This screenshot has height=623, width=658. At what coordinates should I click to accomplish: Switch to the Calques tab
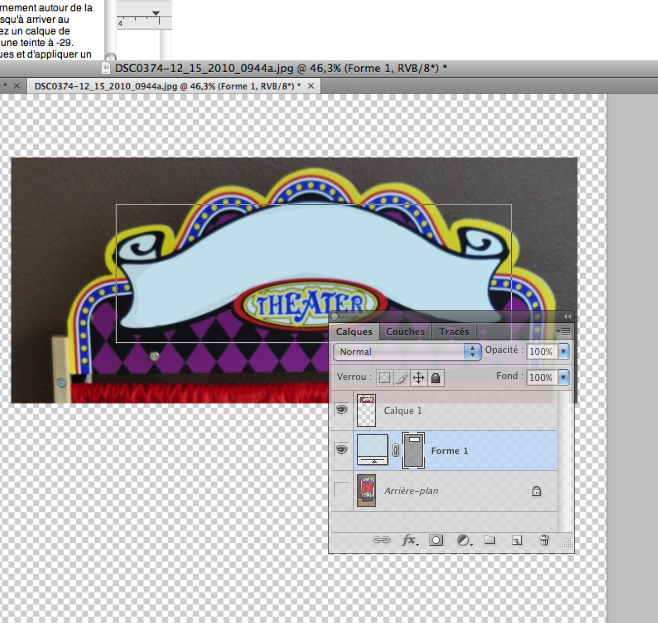(x=354, y=331)
